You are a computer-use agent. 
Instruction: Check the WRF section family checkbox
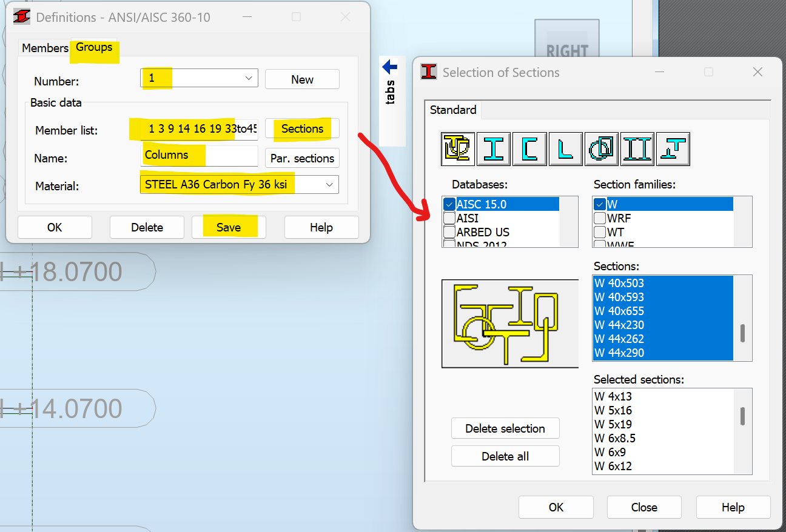click(x=600, y=218)
